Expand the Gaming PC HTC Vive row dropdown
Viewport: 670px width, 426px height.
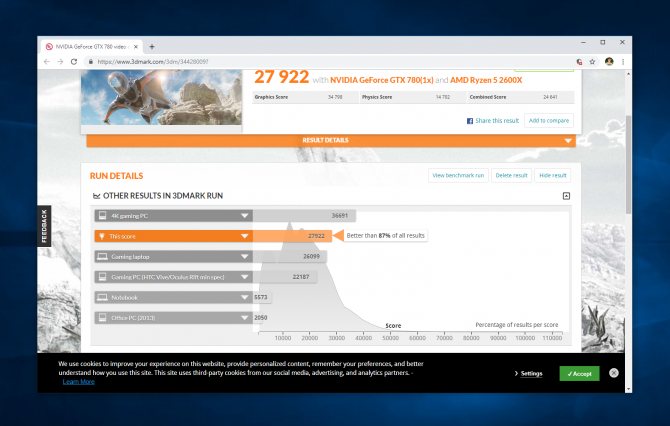[x=244, y=277]
